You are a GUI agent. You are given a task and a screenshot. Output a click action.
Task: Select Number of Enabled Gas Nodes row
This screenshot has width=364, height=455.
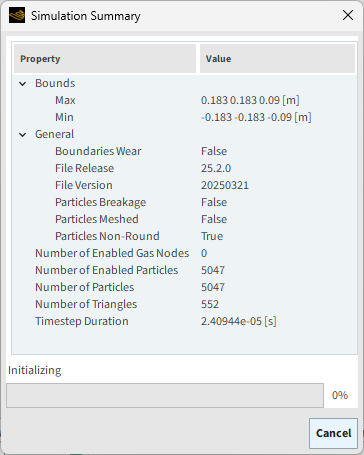184,253
